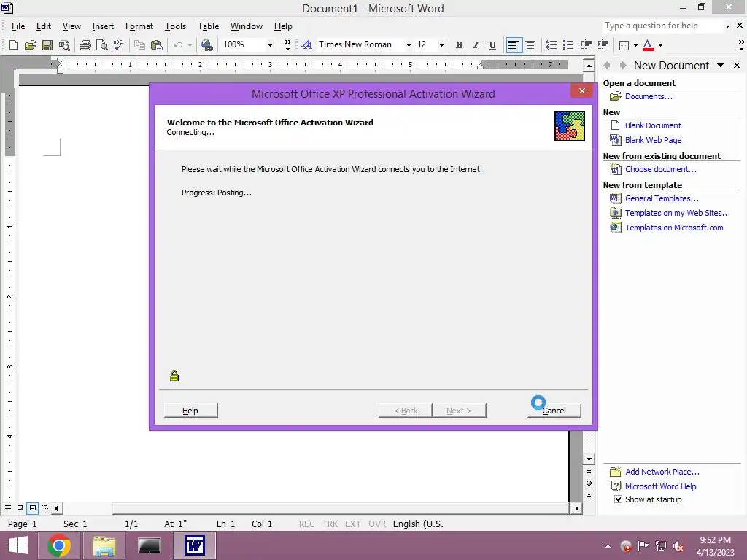Viewport: 747px width, 560px height.
Task: Click the Outside Border icon
Action: point(624,45)
